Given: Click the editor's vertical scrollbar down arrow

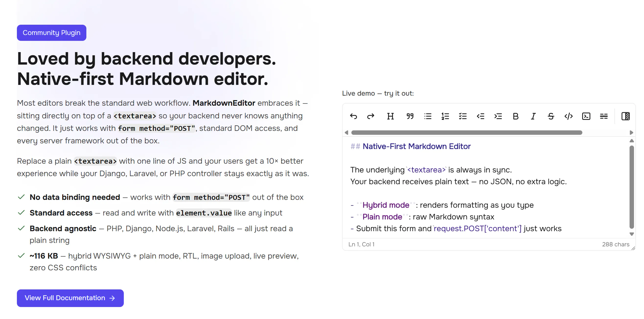Looking at the screenshot, I should pos(632,234).
